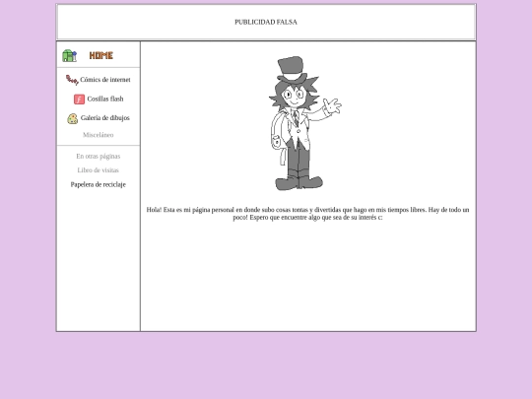Click the green house icon beside HOME
This screenshot has height=399, width=532.
[70, 55]
